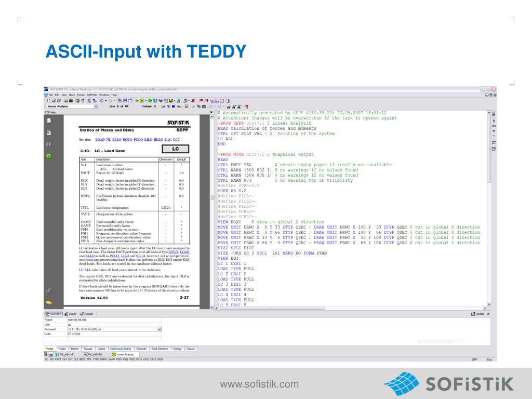Screen dimensions: 532x399
Task: Switch to the Trusses tab
Action: point(88,349)
